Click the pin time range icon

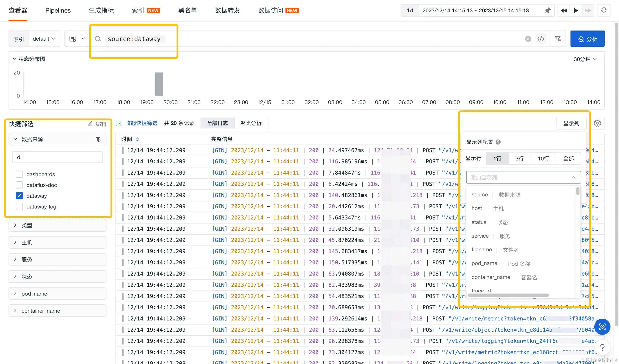[x=548, y=10]
